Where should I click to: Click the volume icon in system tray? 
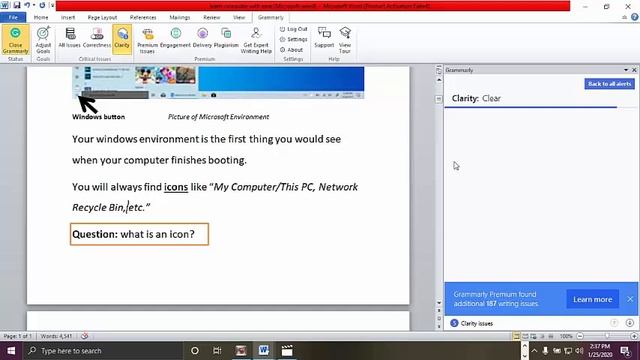point(579,351)
